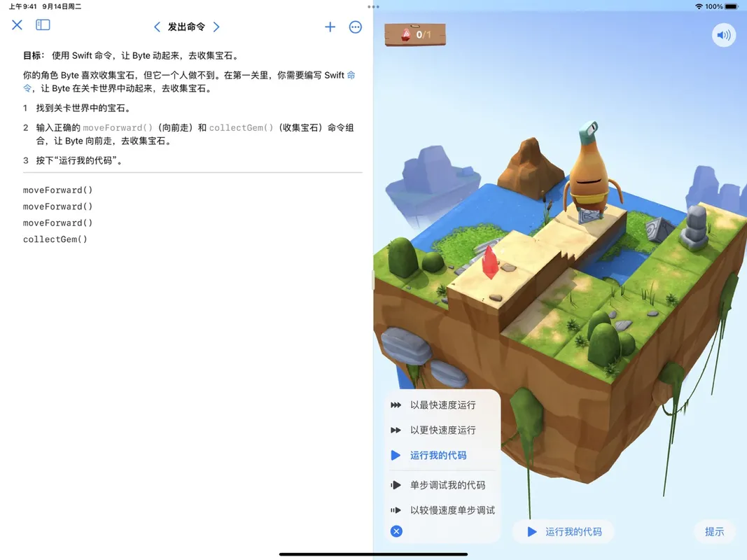747x560 pixels.
Task: Click the 目标 goal description text
Action: click(x=131, y=56)
